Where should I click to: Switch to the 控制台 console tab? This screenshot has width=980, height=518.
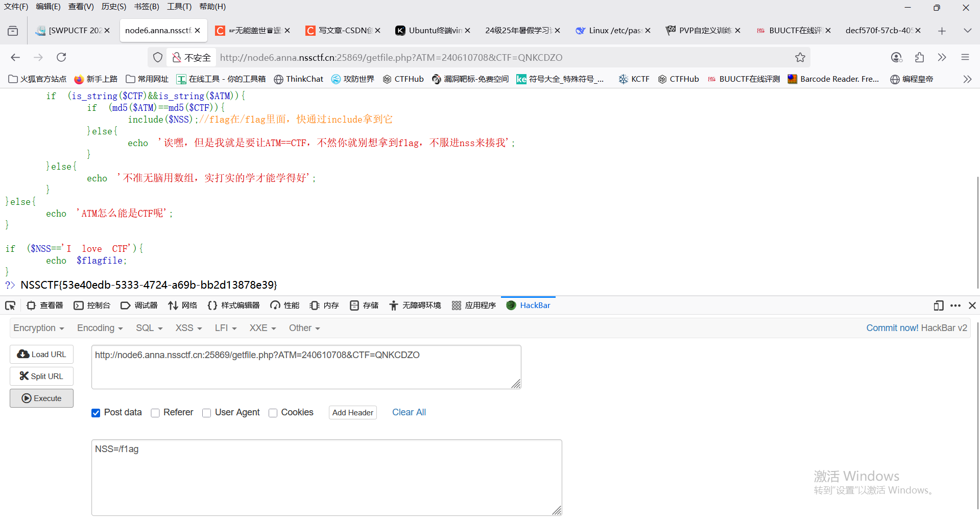(x=92, y=305)
